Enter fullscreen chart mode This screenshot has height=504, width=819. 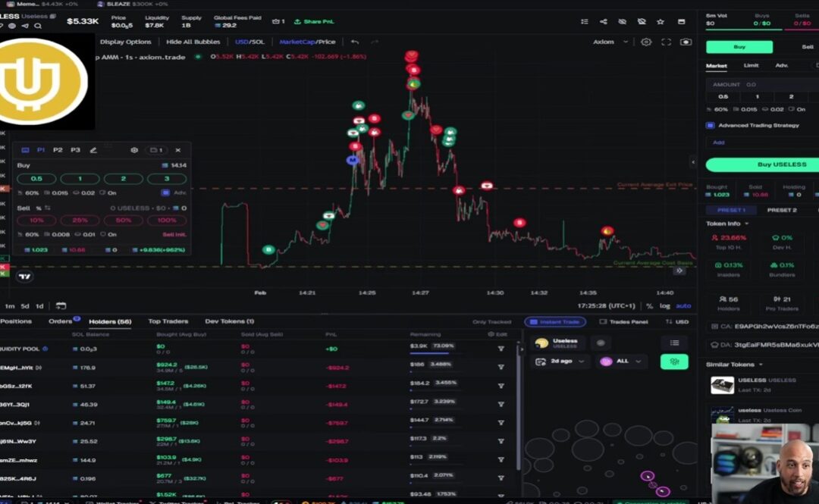coord(666,42)
